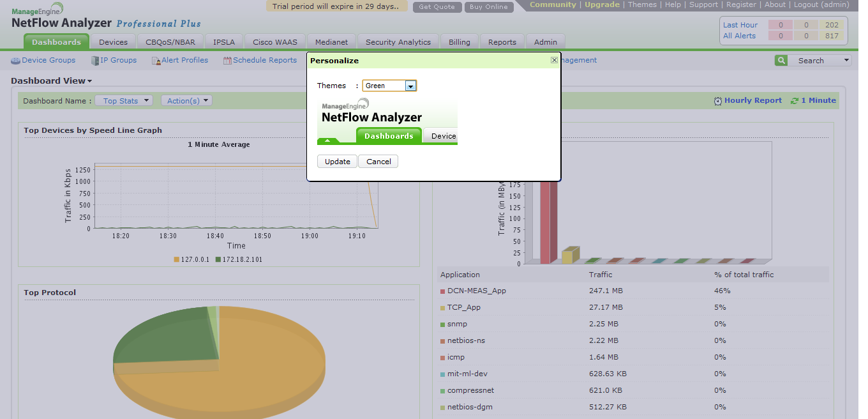Click the TCP_App application row
Screen dimensions: 868x419
(x=633, y=307)
